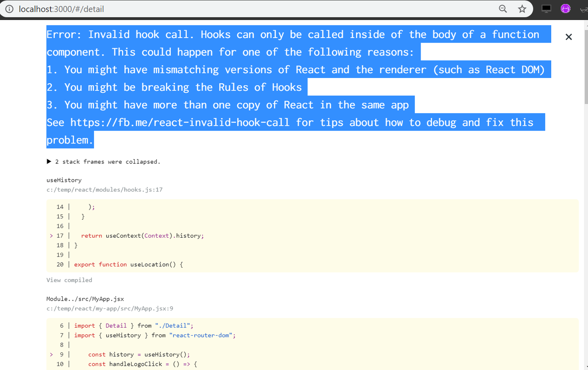Click inside the browser address bar

click(x=245, y=9)
